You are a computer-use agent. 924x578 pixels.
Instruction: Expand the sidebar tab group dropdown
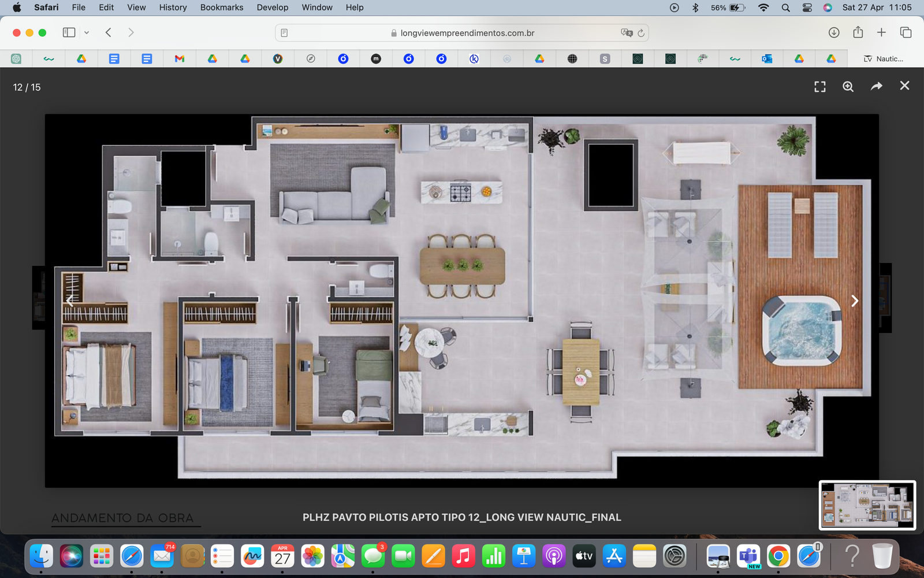[87, 33]
